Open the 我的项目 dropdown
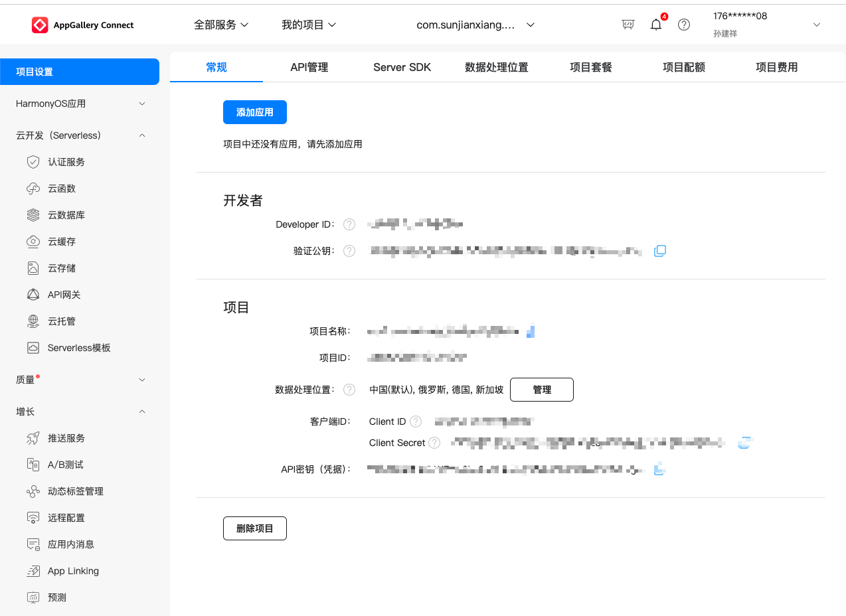This screenshot has width=846, height=616. 309,25
